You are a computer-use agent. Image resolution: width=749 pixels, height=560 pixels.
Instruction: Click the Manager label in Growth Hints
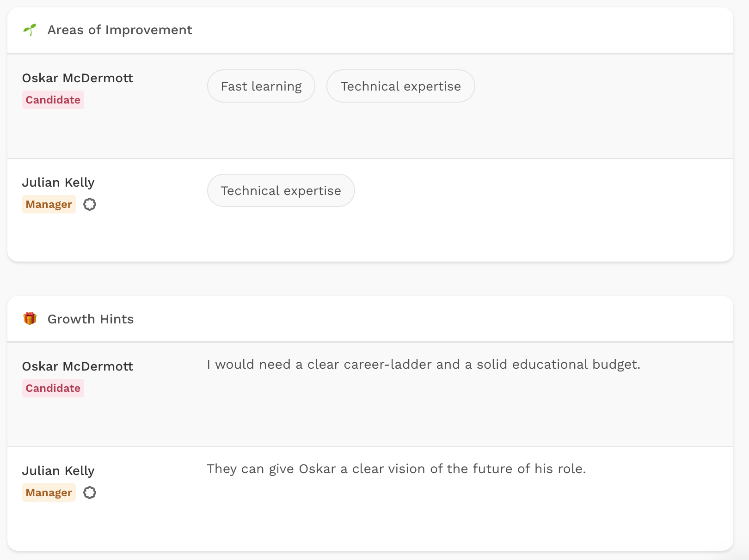coord(49,493)
